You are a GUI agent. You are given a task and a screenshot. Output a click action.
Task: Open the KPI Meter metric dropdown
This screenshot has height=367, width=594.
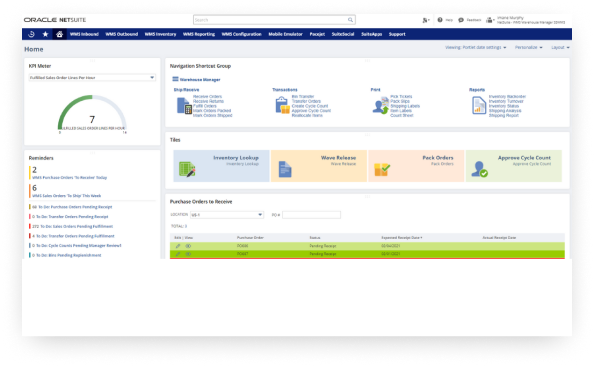click(x=92, y=77)
